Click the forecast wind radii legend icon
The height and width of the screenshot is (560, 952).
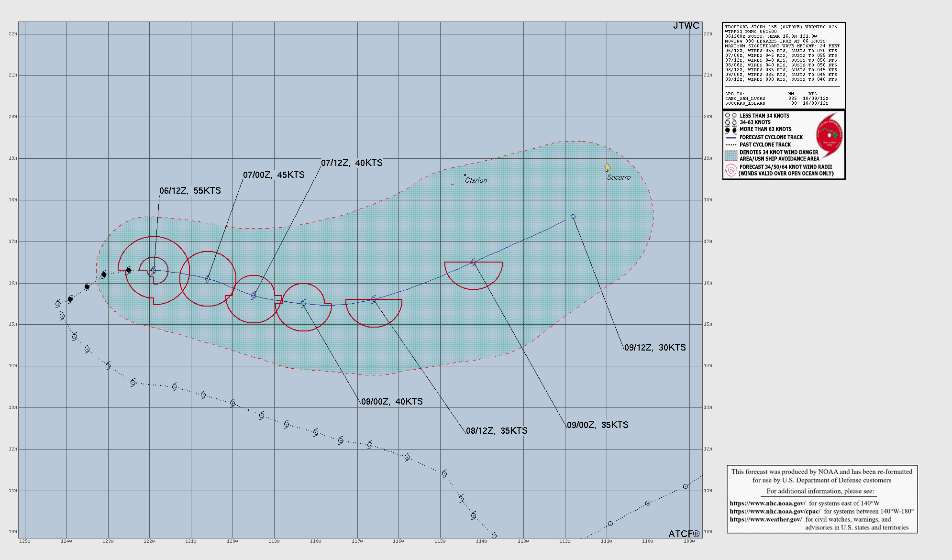731,170
